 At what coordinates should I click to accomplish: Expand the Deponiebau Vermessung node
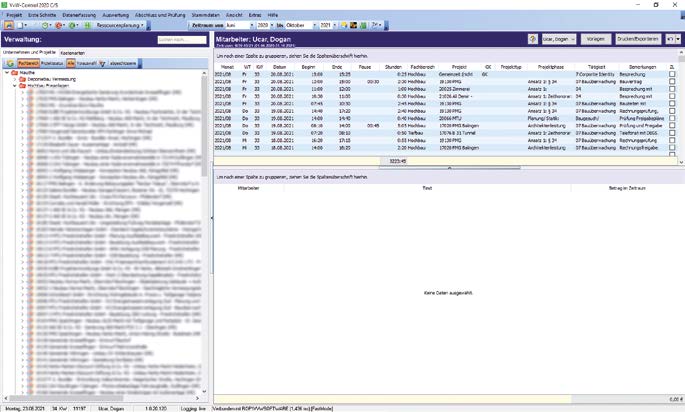[x=15, y=79]
